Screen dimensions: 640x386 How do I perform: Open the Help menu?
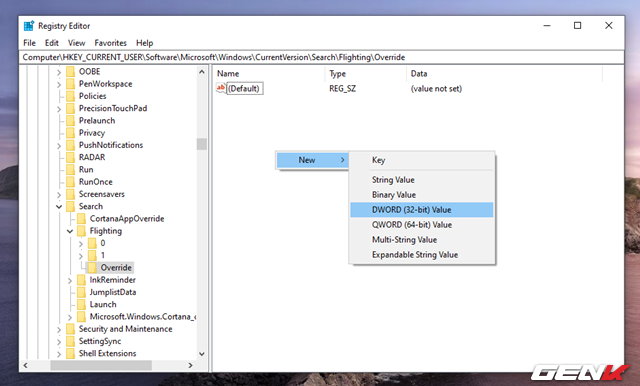144,43
